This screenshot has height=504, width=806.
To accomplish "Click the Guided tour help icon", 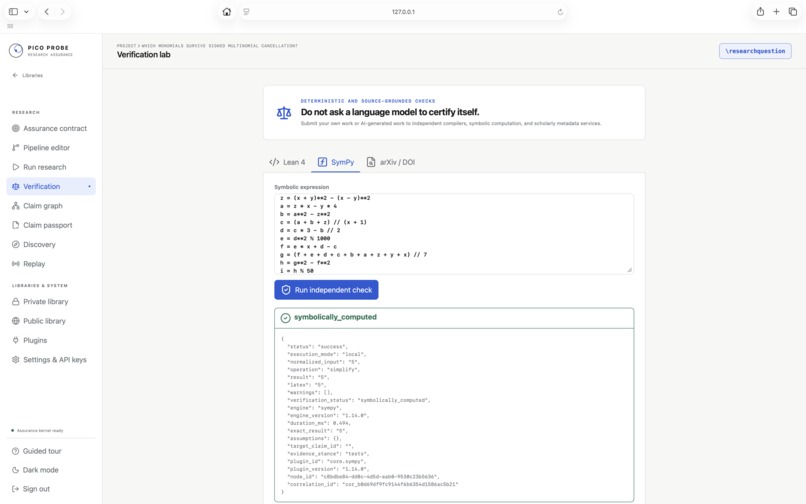I will tap(15, 451).
